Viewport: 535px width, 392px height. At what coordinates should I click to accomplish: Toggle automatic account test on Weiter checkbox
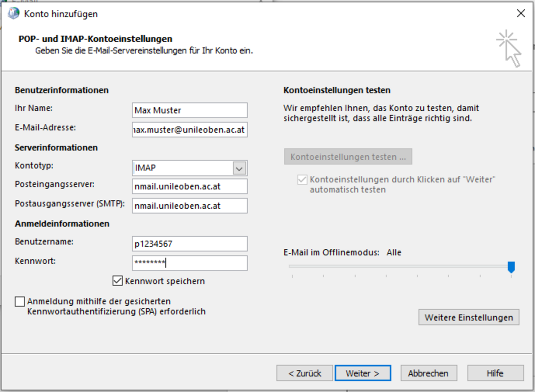[x=302, y=180]
